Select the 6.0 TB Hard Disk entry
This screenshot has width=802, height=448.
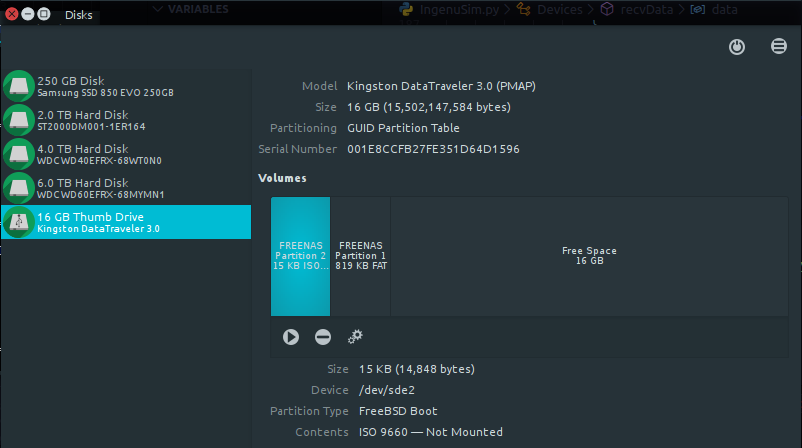point(126,188)
